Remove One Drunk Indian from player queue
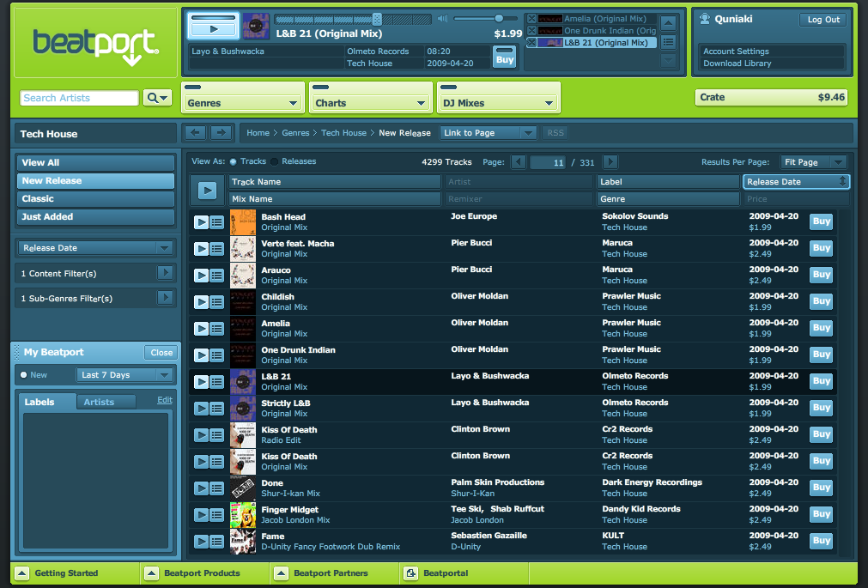This screenshot has height=588, width=868. tap(531, 30)
